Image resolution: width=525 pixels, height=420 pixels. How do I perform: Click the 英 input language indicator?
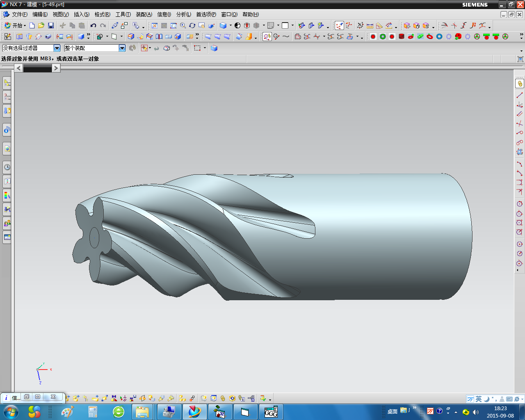coord(479,399)
